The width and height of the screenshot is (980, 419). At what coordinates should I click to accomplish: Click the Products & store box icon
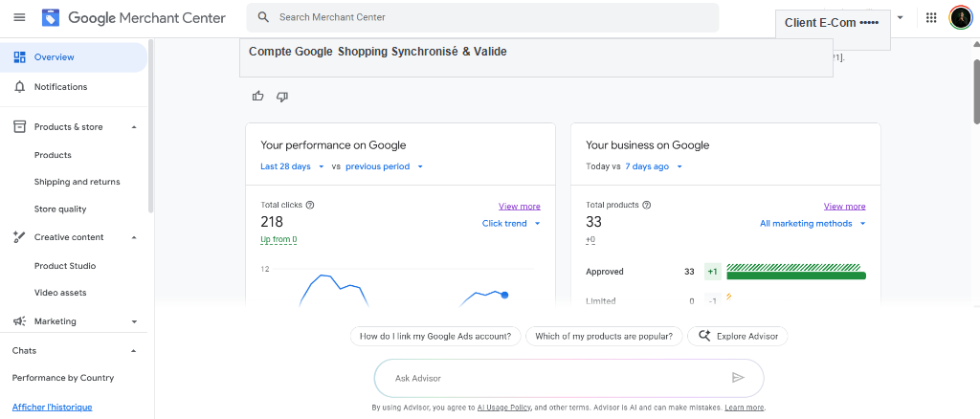[19, 127]
